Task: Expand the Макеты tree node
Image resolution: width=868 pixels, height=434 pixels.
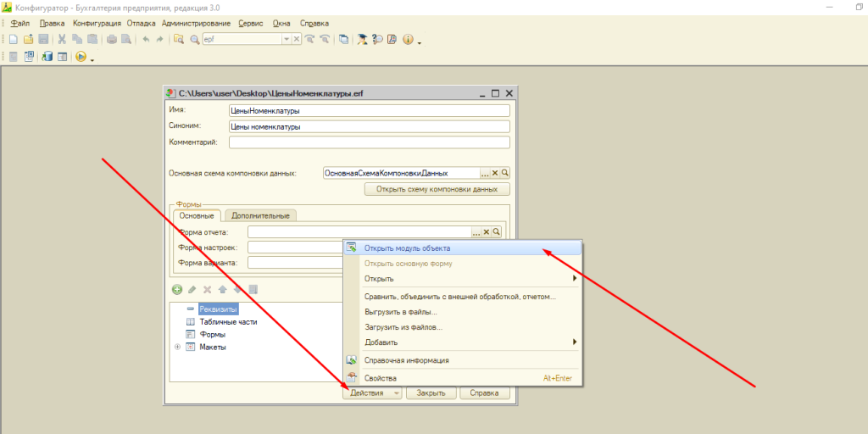Action: pos(177,347)
